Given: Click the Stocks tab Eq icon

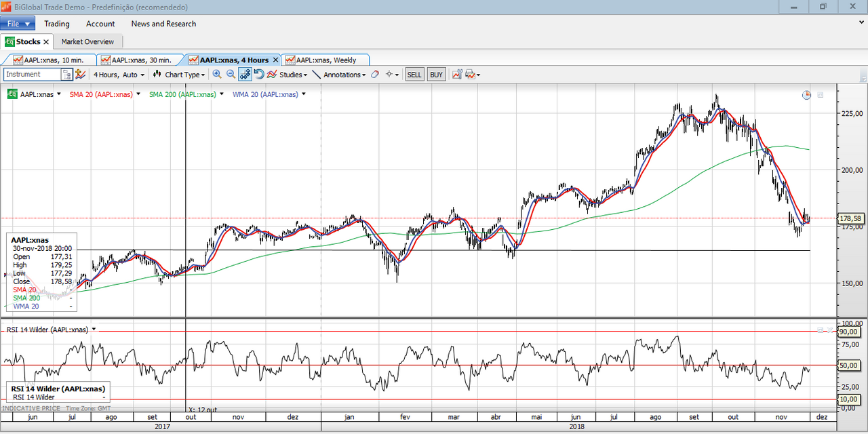Looking at the screenshot, I should [9, 42].
